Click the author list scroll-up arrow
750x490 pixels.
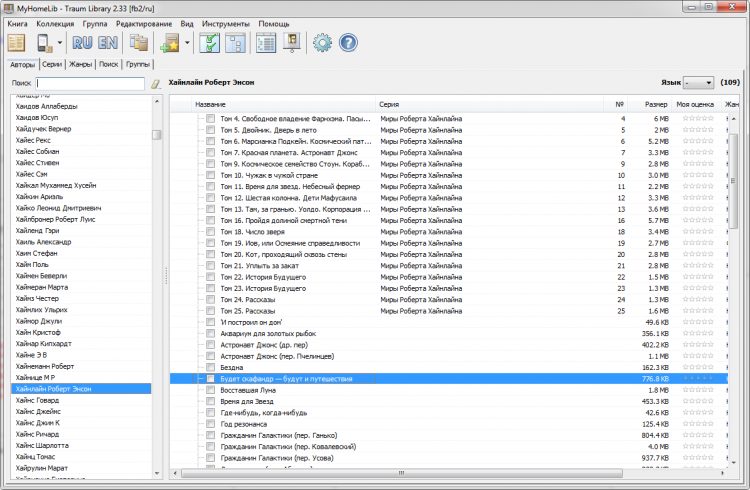(157, 101)
